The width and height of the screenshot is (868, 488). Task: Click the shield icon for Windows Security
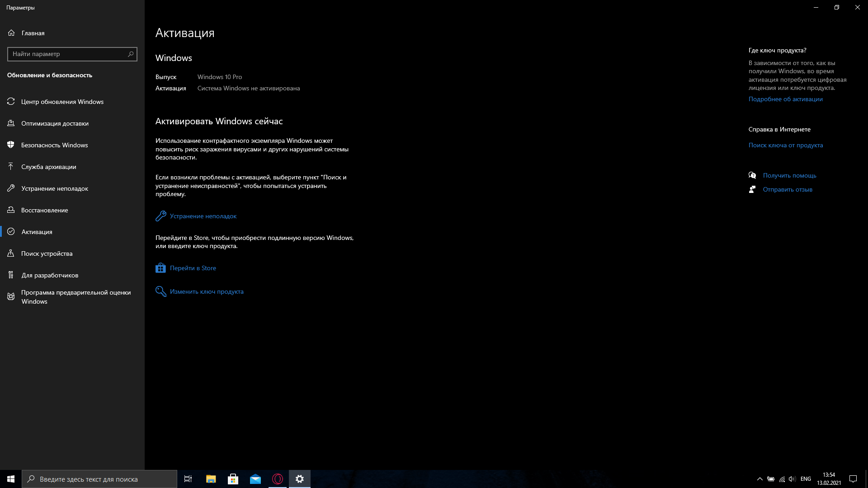coord(11,145)
